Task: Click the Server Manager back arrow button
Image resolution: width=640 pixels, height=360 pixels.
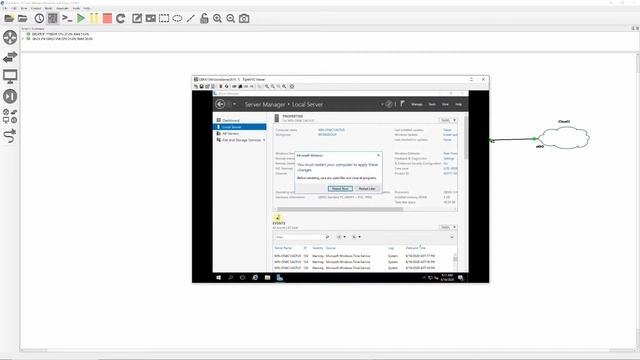Action: tap(220, 104)
